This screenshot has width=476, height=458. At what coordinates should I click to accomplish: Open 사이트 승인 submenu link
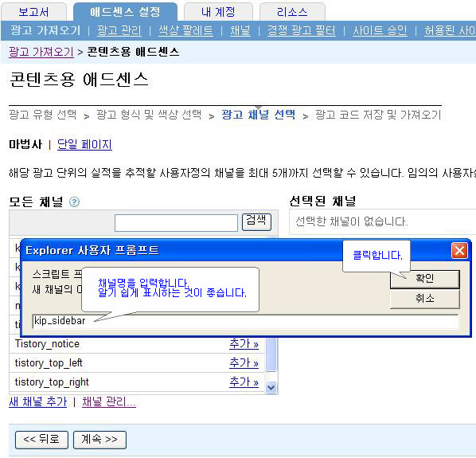380,30
